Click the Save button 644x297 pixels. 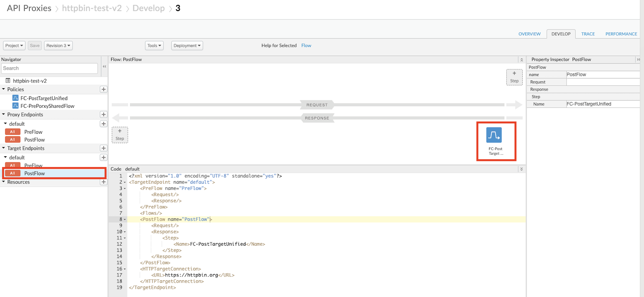click(x=35, y=46)
